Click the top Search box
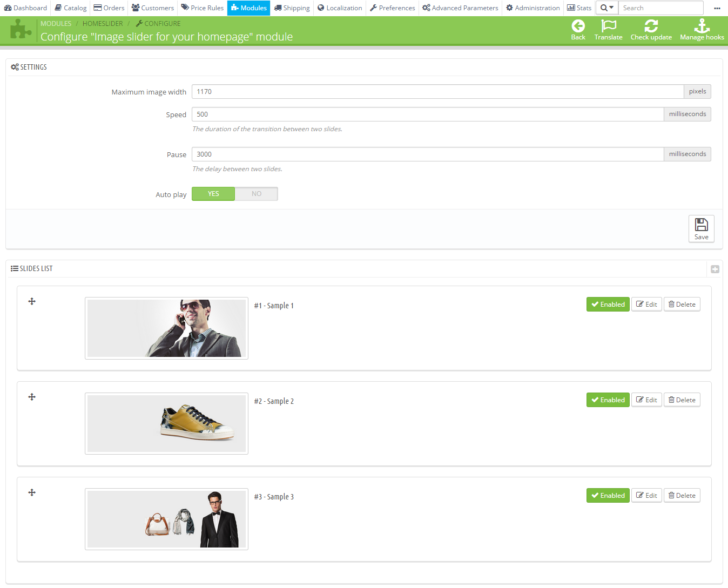The height and width of the screenshot is (588, 728). (x=661, y=8)
